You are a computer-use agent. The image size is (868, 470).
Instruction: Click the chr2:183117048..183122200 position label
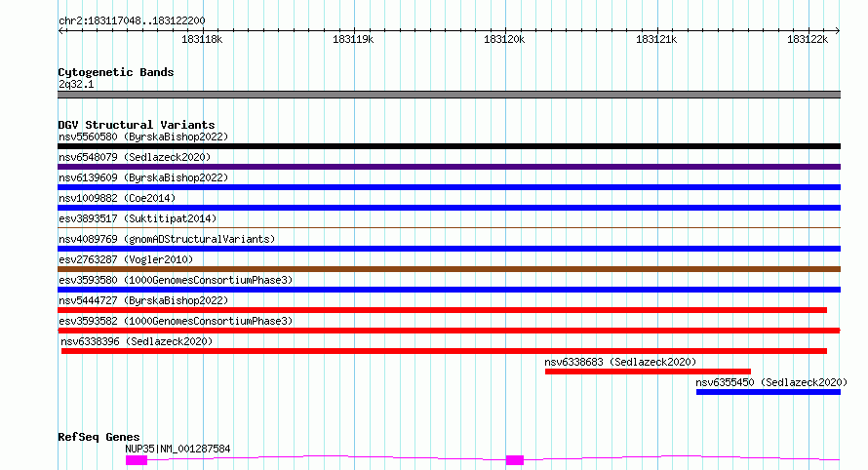tap(132, 20)
